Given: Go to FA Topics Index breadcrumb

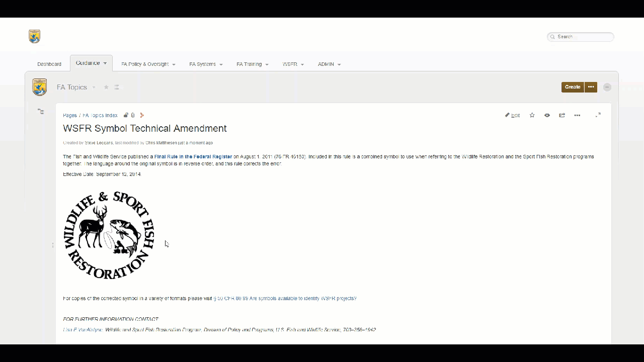Looking at the screenshot, I should [100, 116].
